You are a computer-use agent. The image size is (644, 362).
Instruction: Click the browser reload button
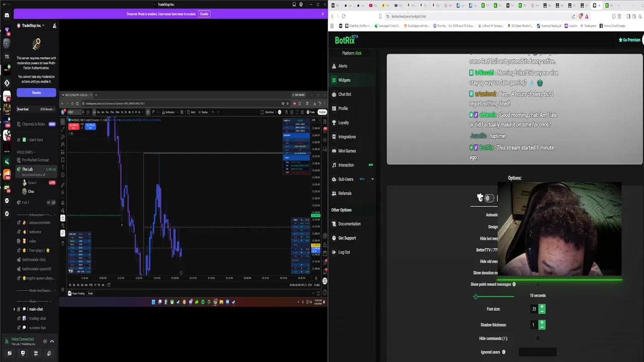pos(344,16)
